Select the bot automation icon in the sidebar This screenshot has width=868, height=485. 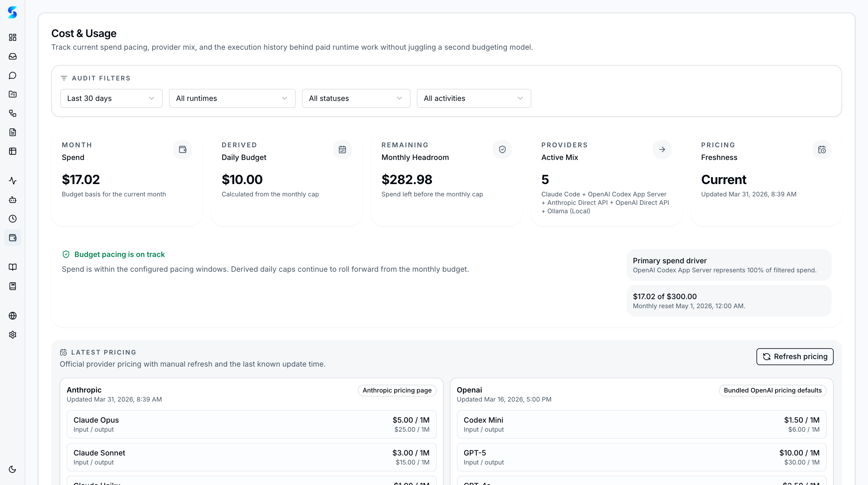12,199
